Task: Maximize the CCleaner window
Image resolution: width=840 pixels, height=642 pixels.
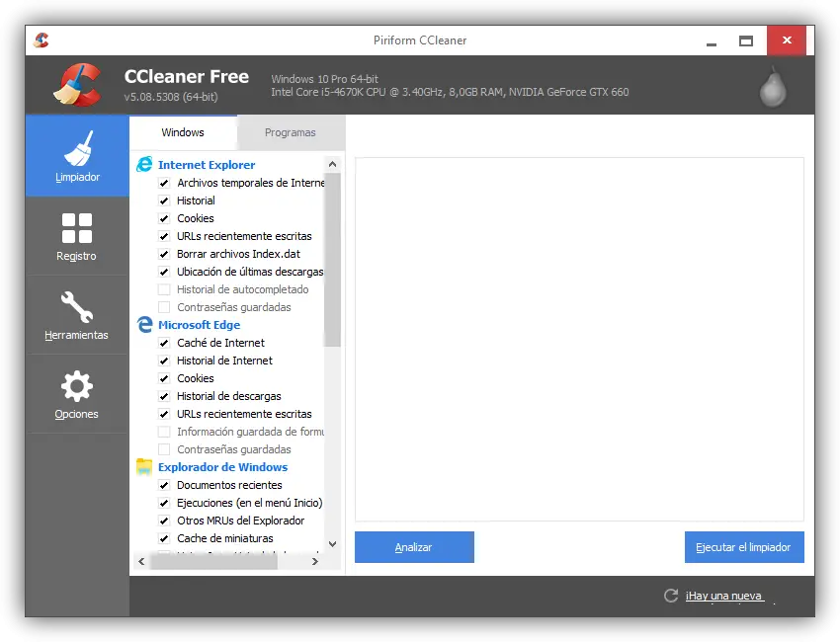Action: click(746, 40)
